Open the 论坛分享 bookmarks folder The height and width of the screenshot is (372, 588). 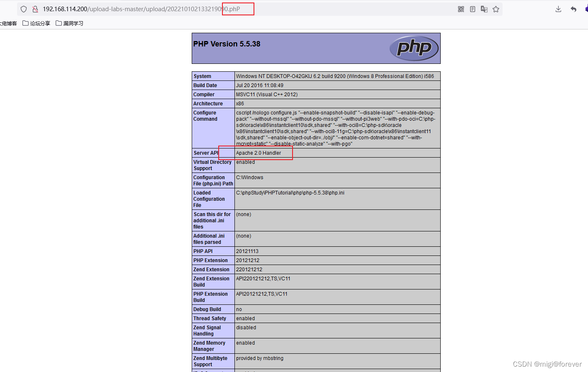(37, 23)
